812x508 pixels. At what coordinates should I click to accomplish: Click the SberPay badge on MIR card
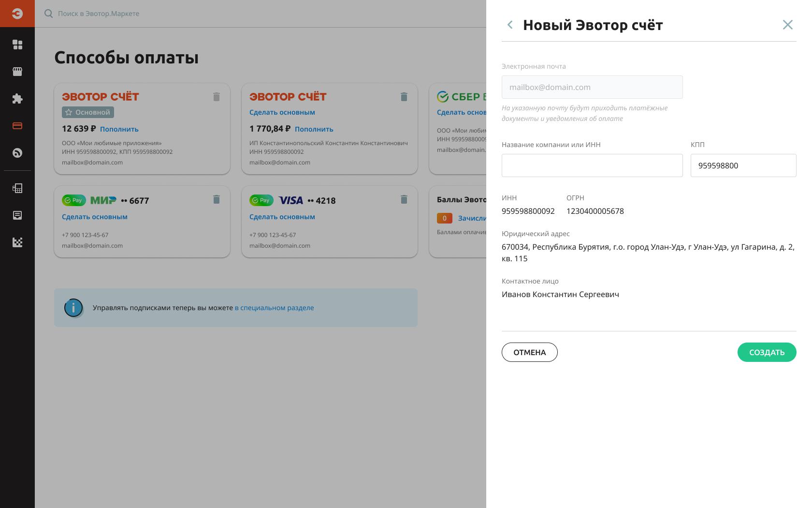(x=74, y=200)
